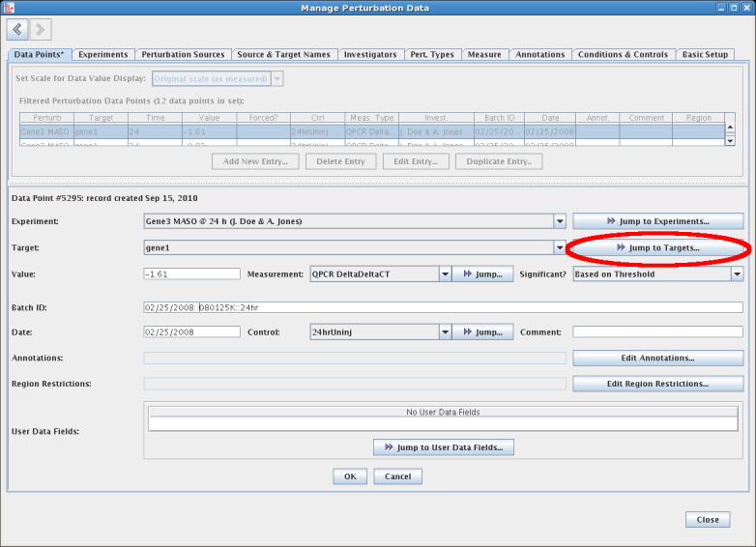Open the Measurement QPCR DeltaDeltaCT dropdown
Viewport: 756px width, 547px height.
tap(445, 274)
